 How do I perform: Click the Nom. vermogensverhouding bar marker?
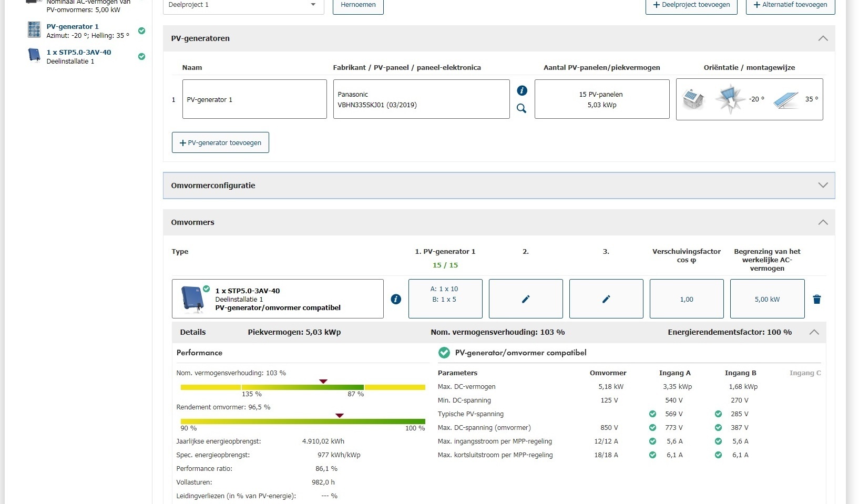pyautogui.click(x=323, y=382)
